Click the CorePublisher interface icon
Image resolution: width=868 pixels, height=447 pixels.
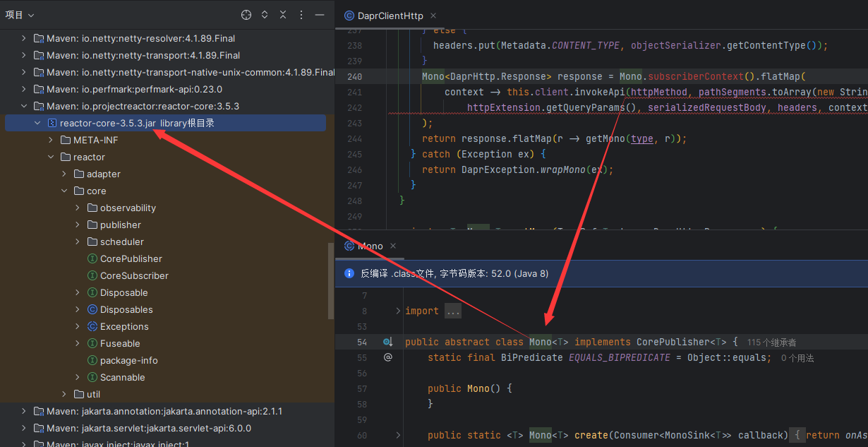pyautogui.click(x=92, y=258)
